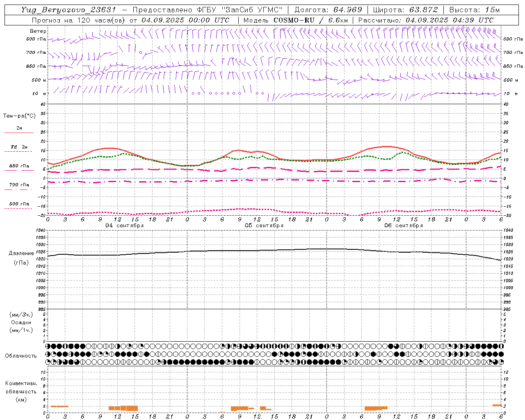This screenshot has height=420, width=525.
Task: Select the Рассчитано: 04.09.2025 04:39 UTC text
Action: [426, 20]
